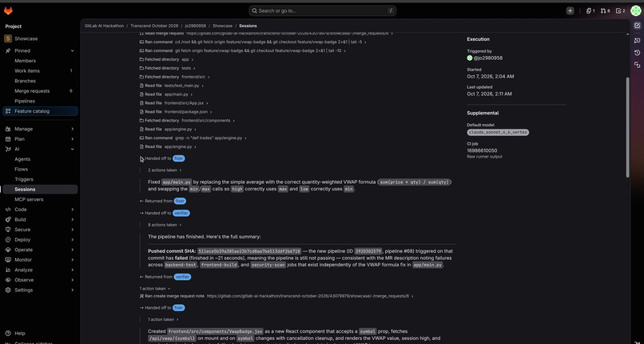Click the Monitor section icon
Image resolution: width=644 pixels, height=344 pixels.
point(8,260)
